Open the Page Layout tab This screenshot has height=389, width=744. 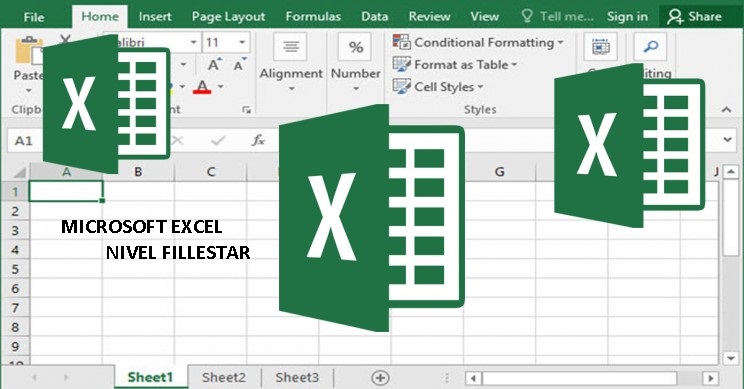tap(228, 17)
